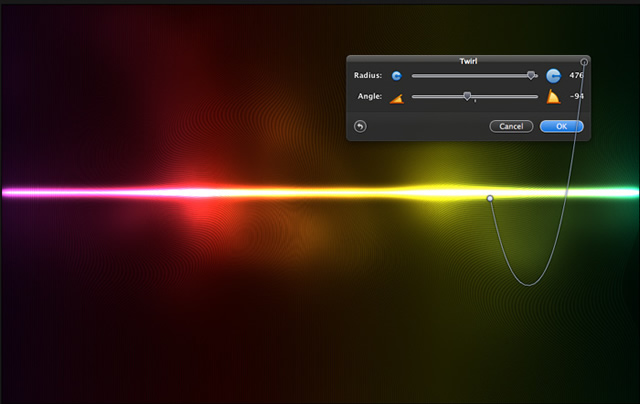Confirm the Twirl effect with OK
This screenshot has height=404, width=640.
[562, 127]
